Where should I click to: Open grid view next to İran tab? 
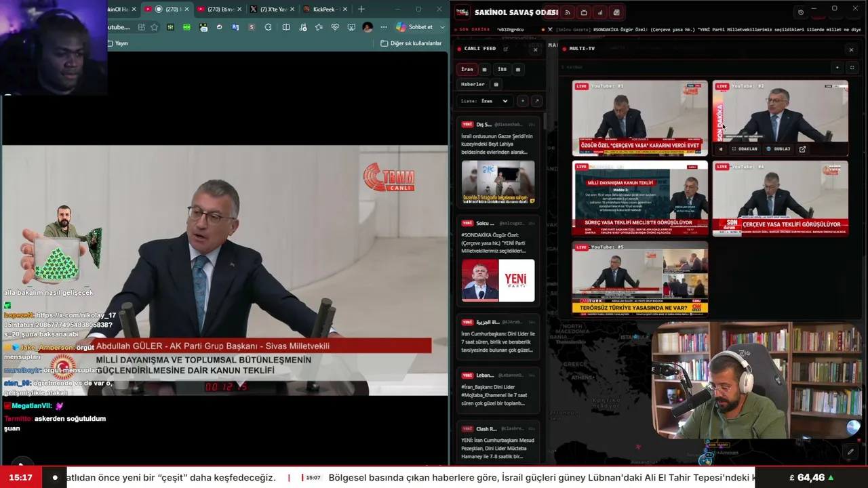pos(484,69)
